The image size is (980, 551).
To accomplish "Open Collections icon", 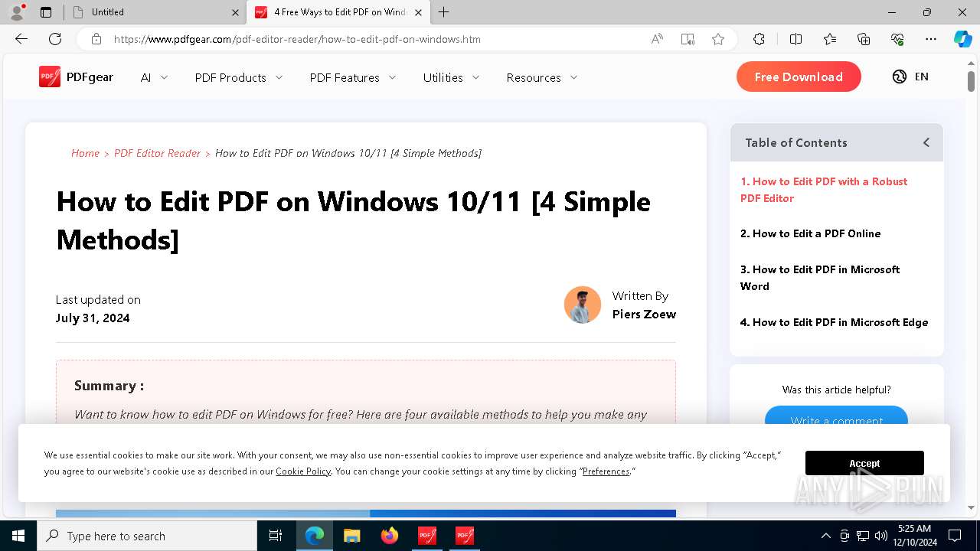I will (864, 39).
